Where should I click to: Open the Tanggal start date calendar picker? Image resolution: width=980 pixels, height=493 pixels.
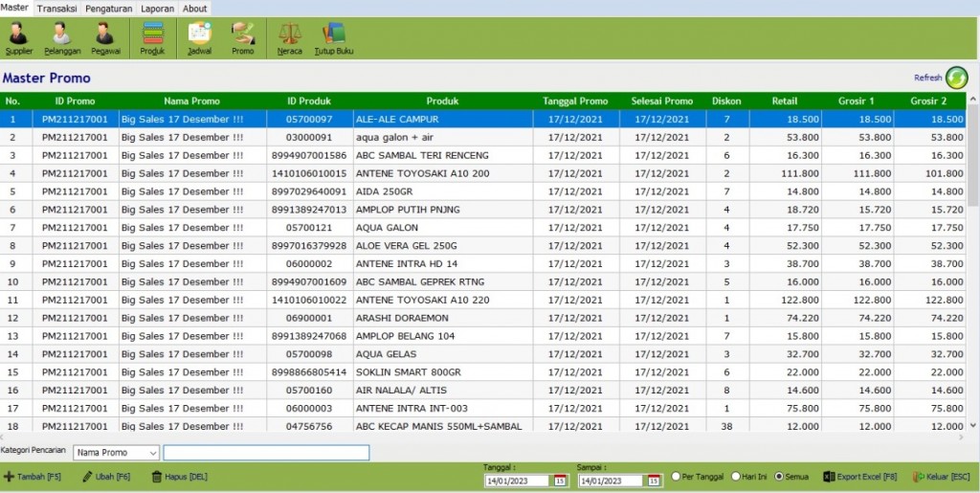click(560, 481)
